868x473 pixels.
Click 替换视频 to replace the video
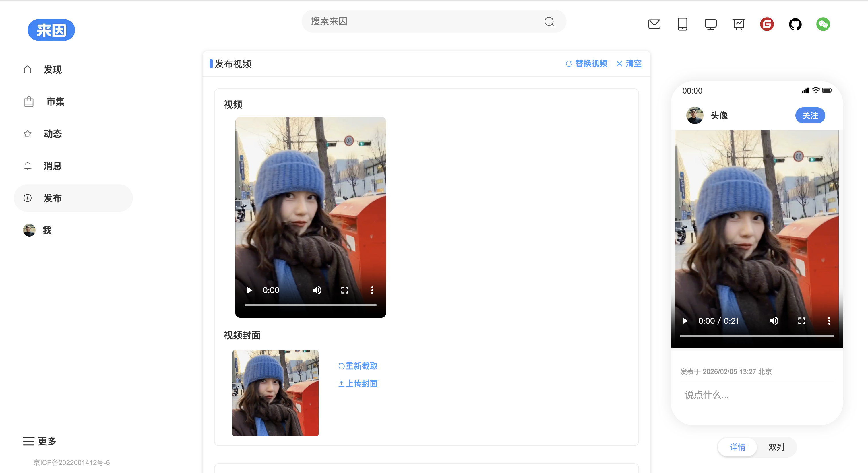click(586, 64)
